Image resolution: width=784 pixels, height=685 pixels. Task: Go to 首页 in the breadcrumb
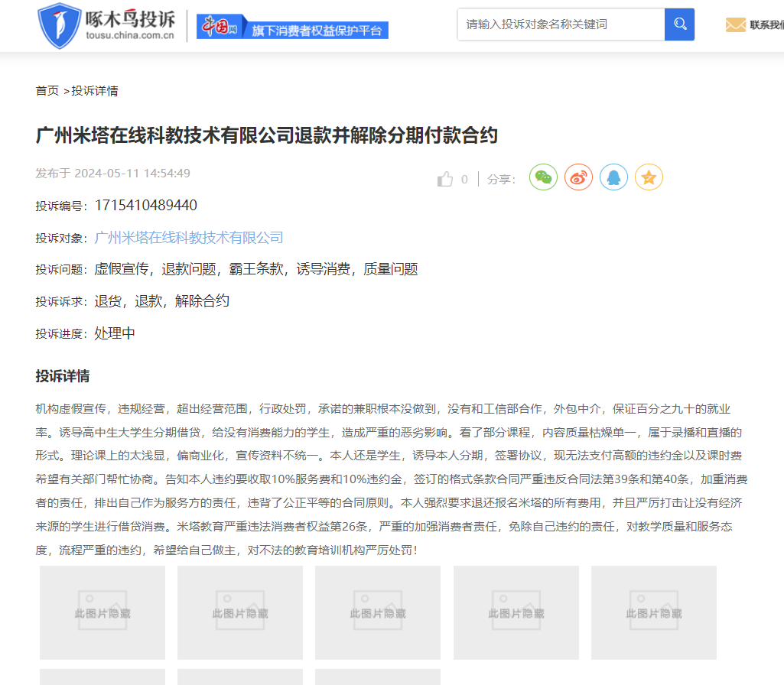(47, 91)
